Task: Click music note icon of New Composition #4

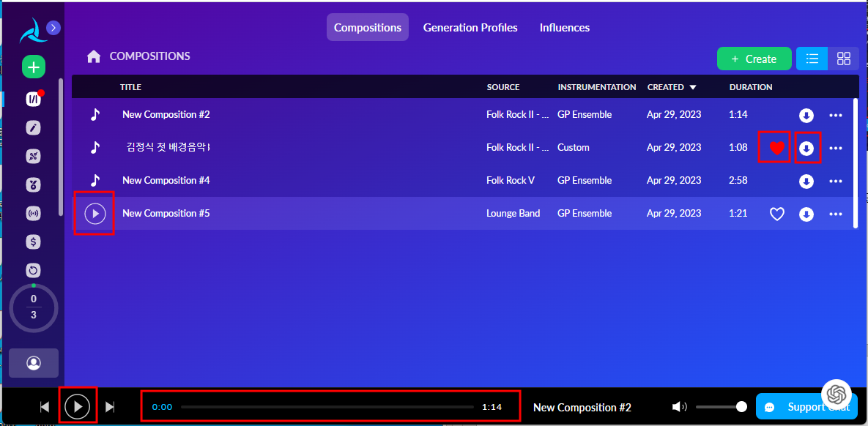Action: coord(95,180)
